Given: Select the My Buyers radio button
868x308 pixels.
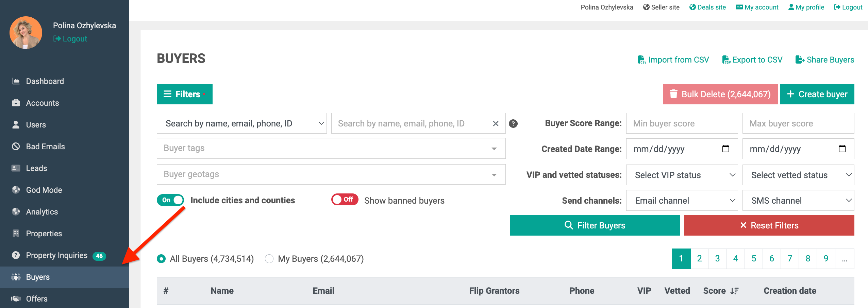Looking at the screenshot, I should [269, 259].
